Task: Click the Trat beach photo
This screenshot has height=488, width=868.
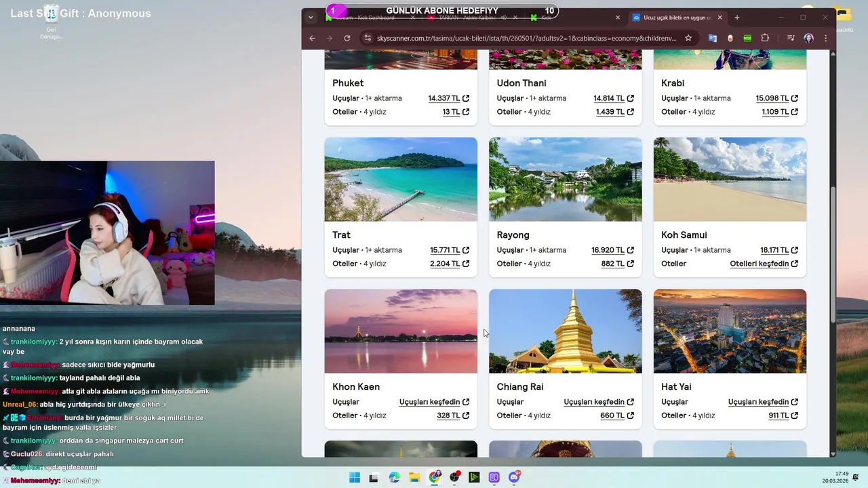Action: point(401,180)
